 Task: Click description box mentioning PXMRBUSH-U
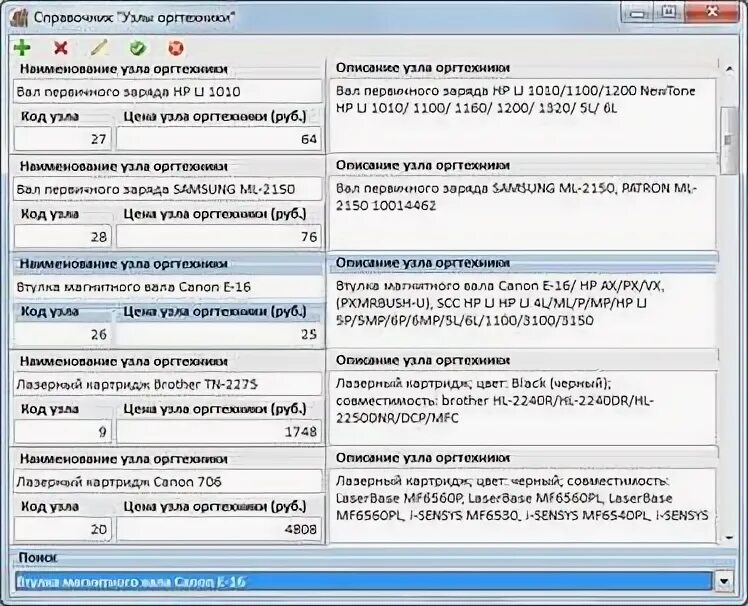point(523,311)
